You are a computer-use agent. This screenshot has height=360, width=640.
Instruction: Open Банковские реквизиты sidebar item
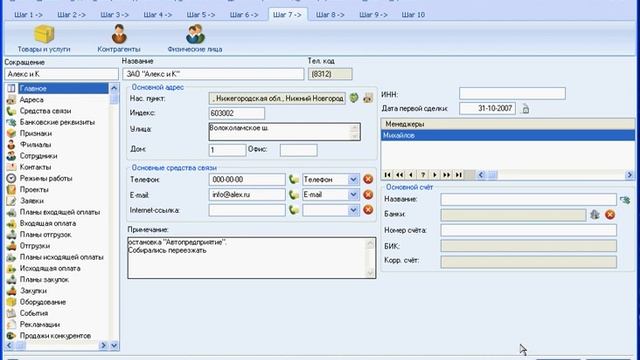[57, 122]
